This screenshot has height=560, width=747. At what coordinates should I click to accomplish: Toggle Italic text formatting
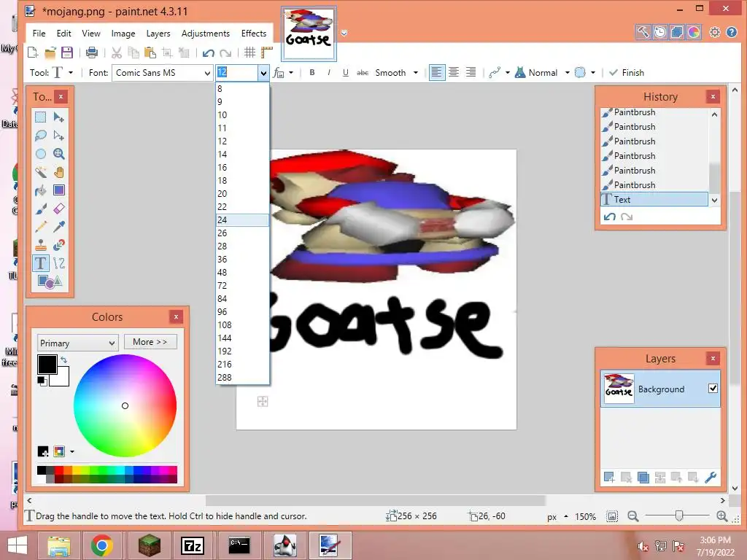[329, 72]
